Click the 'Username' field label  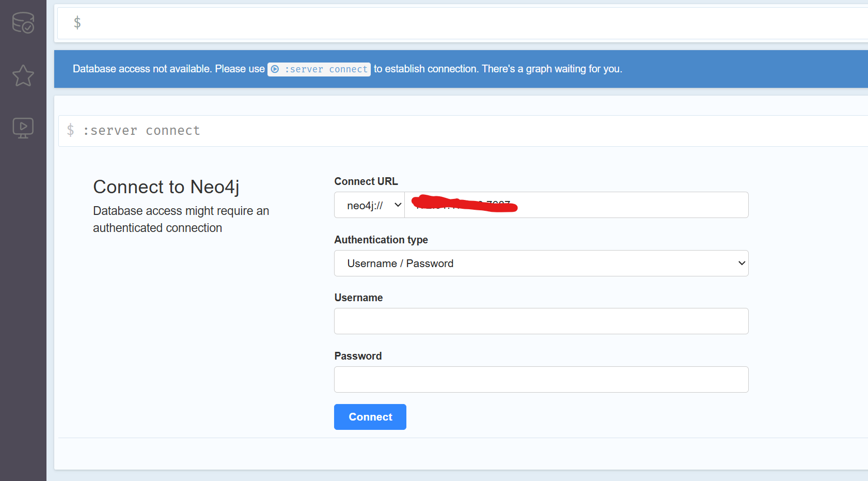[358, 298]
